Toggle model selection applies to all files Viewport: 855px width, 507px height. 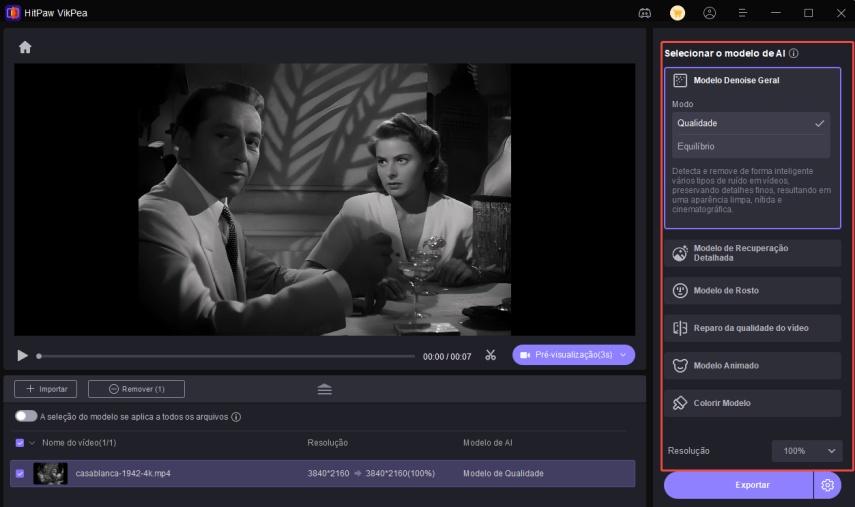(x=26, y=417)
